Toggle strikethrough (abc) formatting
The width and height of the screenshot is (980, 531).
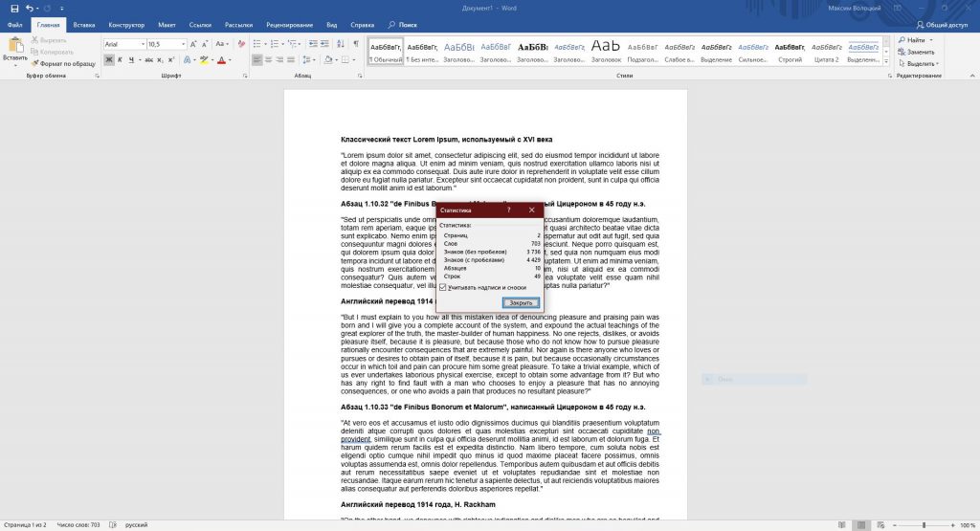(148, 60)
